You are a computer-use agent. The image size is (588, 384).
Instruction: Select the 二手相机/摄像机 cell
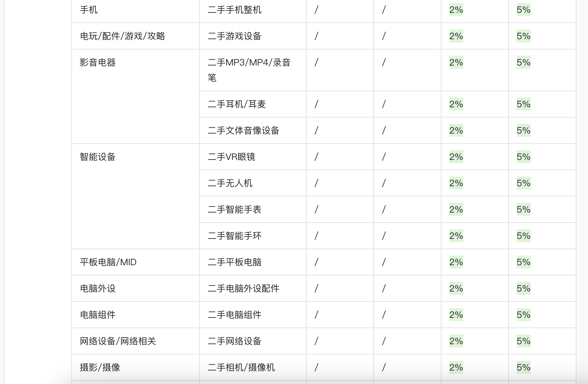point(241,367)
